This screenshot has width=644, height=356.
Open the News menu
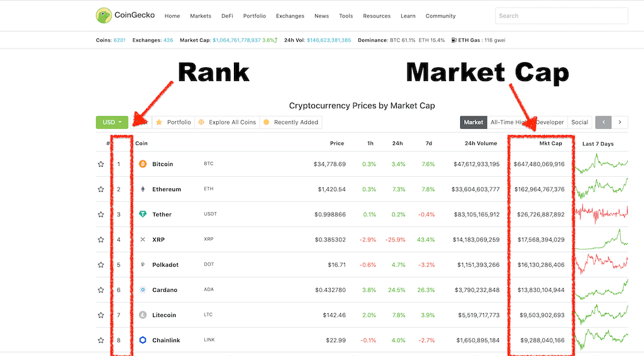(x=321, y=16)
